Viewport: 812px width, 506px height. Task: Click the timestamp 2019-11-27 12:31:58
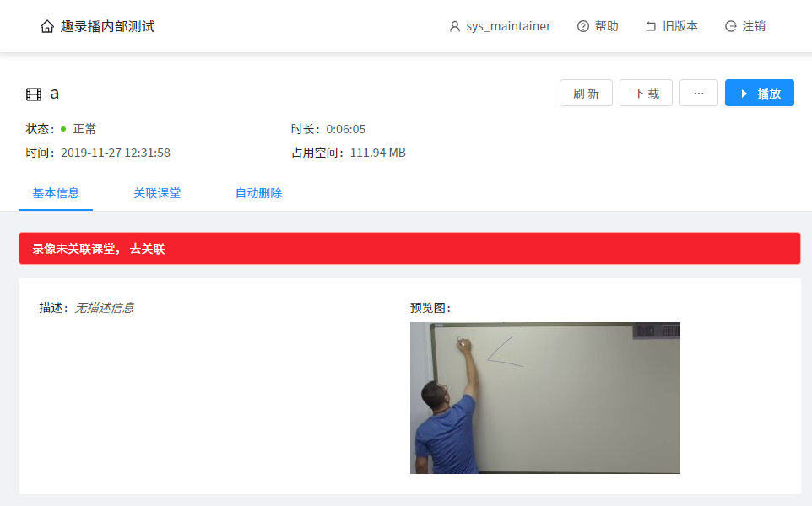[x=116, y=153]
